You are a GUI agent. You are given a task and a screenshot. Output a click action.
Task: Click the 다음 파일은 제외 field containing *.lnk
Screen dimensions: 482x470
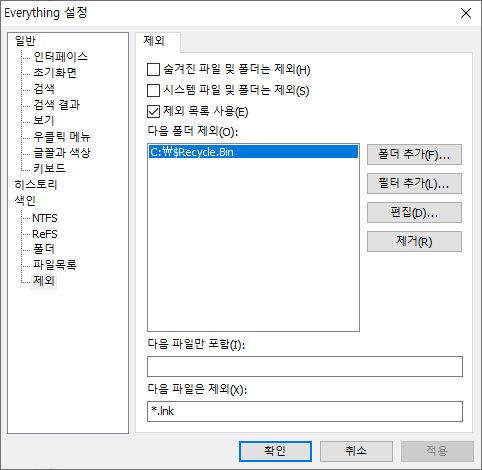(x=305, y=411)
